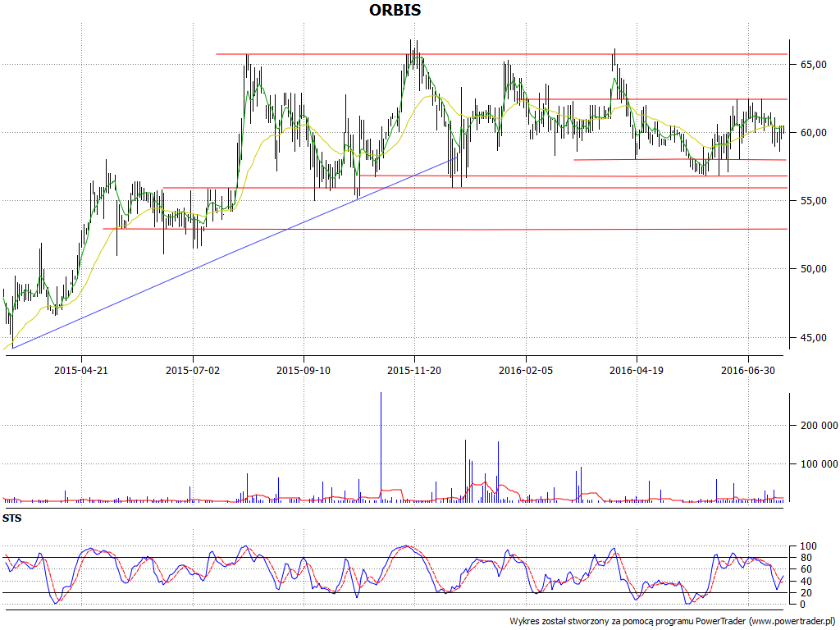Select the 2015-11-20 date label
Viewport: 840px width, 630px height.
click(x=414, y=370)
